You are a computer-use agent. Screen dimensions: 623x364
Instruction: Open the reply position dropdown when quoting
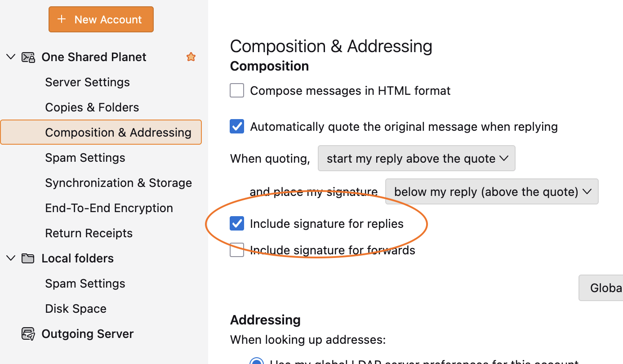click(416, 158)
